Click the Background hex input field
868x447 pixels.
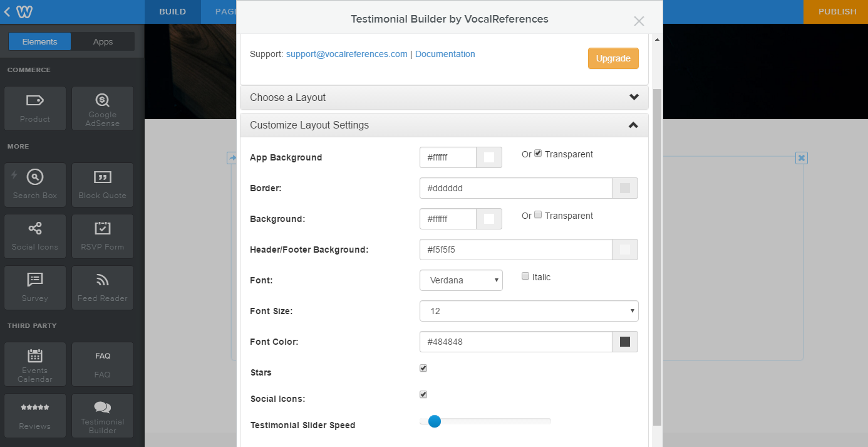coord(448,219)
